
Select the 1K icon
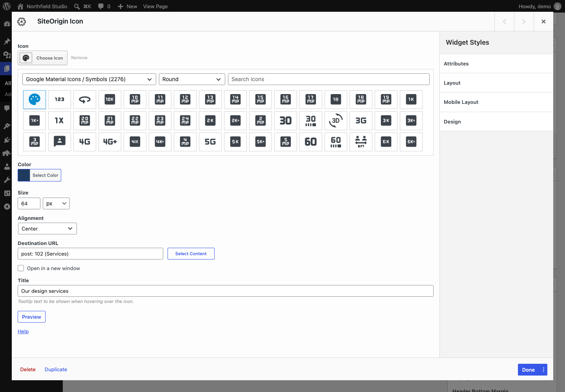point(411,100)
